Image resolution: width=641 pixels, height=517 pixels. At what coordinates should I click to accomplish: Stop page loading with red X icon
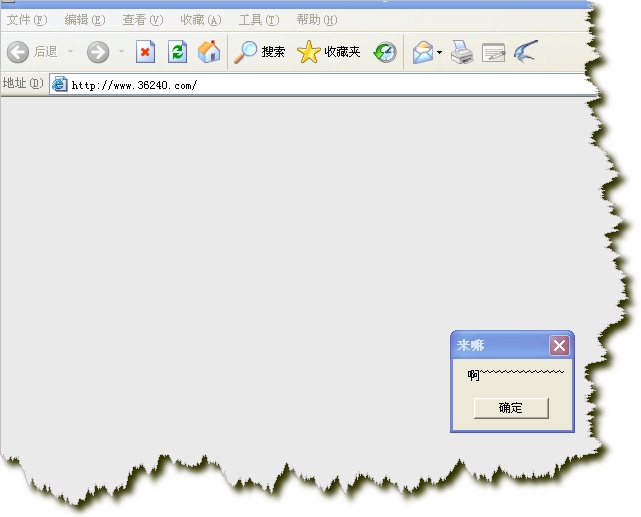point(145,51)
